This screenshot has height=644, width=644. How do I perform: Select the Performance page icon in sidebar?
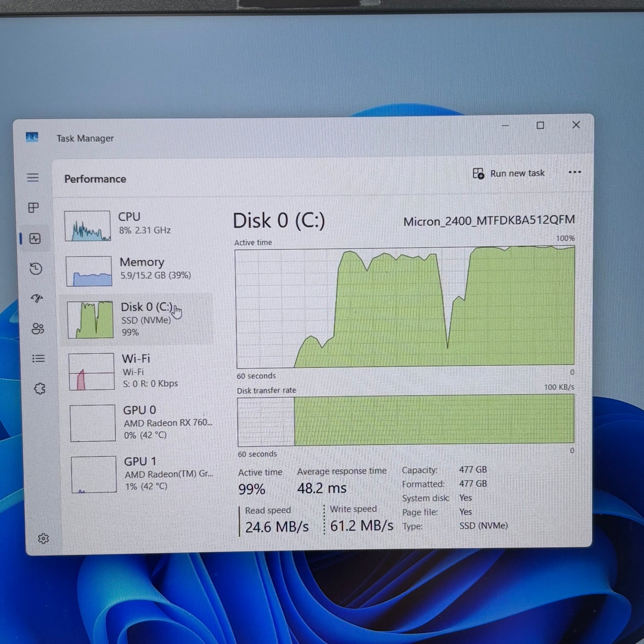pos(35,239)
